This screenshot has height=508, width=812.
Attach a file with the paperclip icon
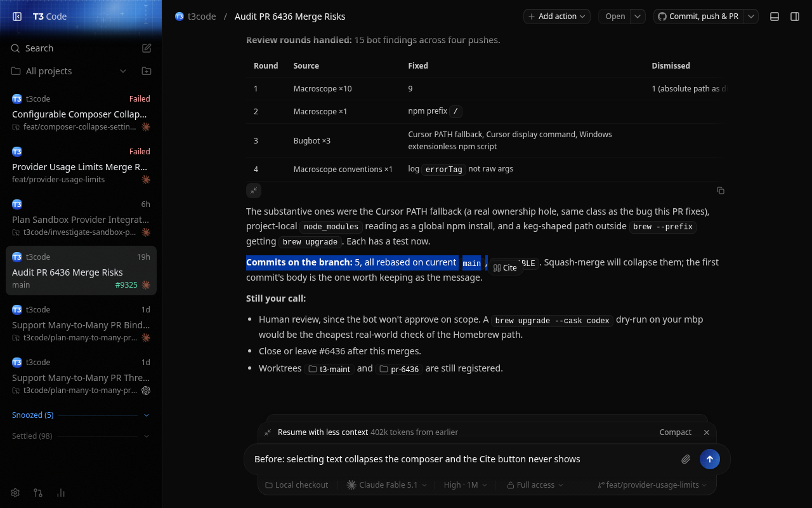[x=686, y=459]
